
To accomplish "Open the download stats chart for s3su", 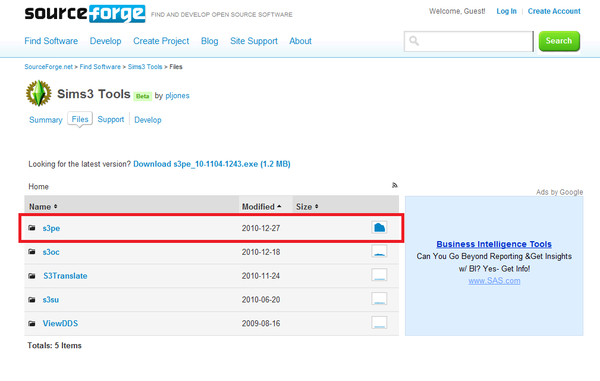I will (379, 299).
